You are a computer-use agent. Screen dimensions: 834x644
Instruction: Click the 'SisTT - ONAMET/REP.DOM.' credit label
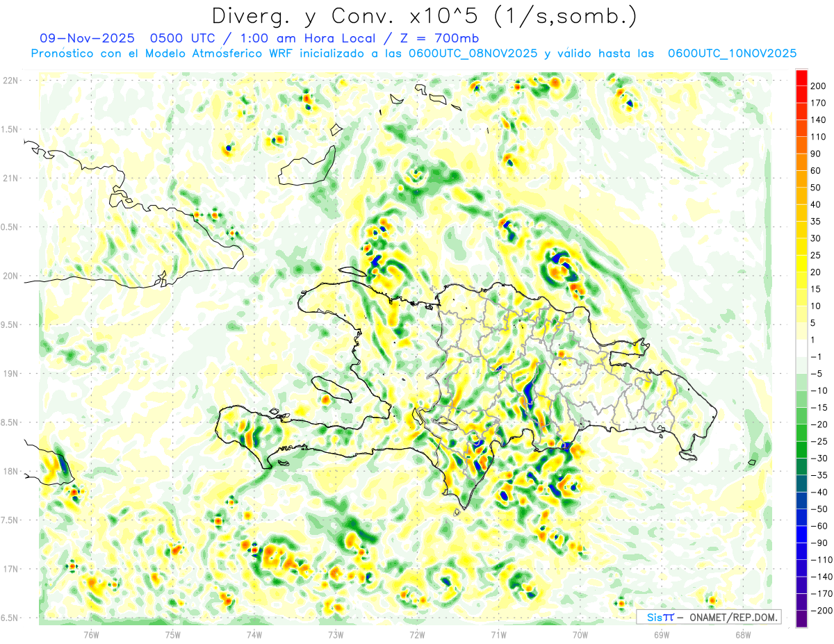pyautogui.click(x=709, y=617)
